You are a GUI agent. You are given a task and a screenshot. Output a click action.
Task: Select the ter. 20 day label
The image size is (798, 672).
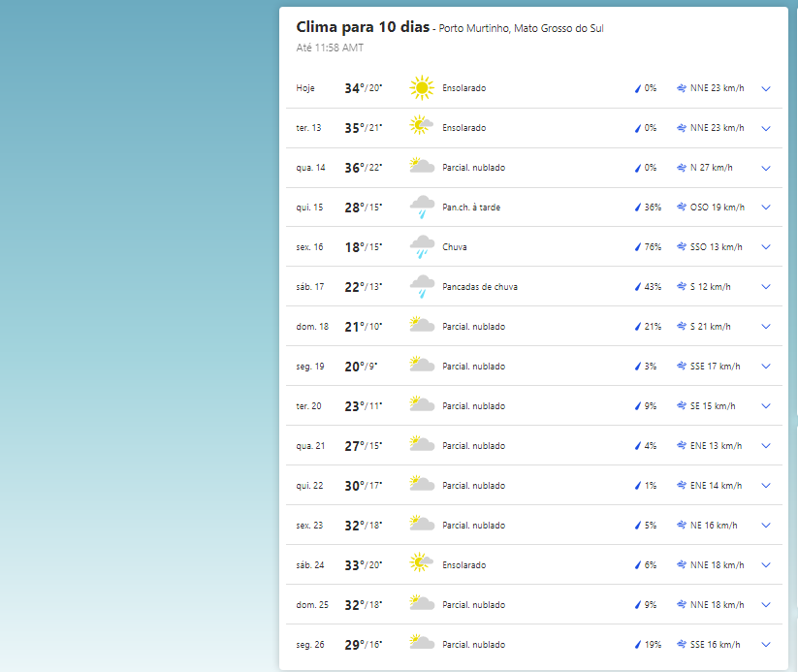[308, 405]
